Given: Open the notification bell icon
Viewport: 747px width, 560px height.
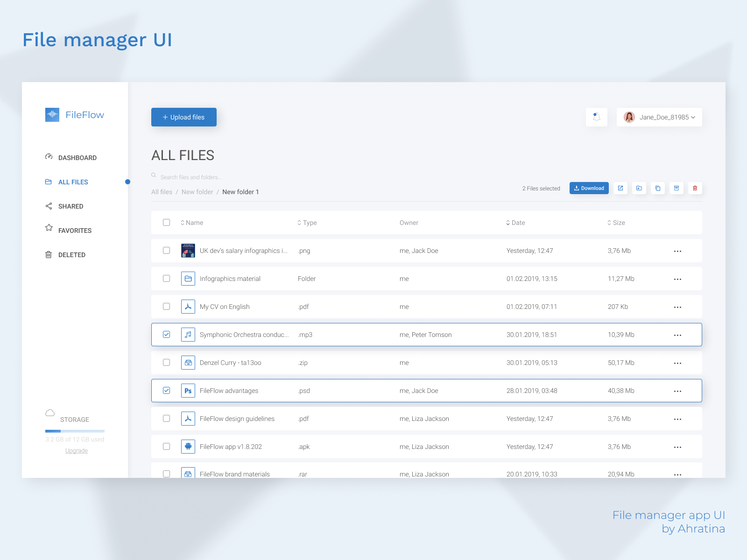Looking at the screenshot, I should (x=596, y=117).
